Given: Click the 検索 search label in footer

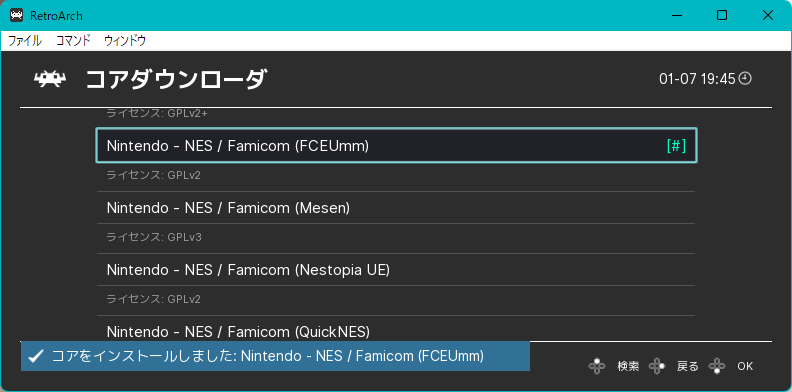Looking at the screenshot, I should (x=628, y=366).
